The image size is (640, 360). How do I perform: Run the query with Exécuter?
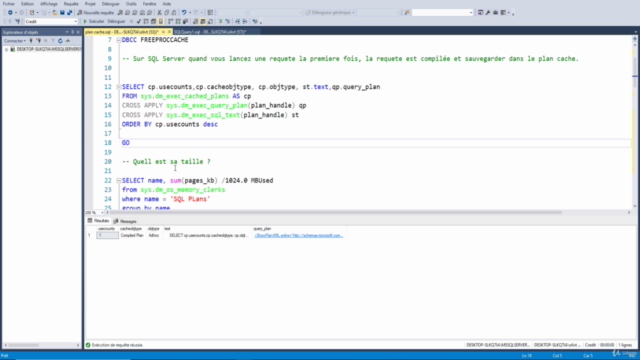coord(94,22)
